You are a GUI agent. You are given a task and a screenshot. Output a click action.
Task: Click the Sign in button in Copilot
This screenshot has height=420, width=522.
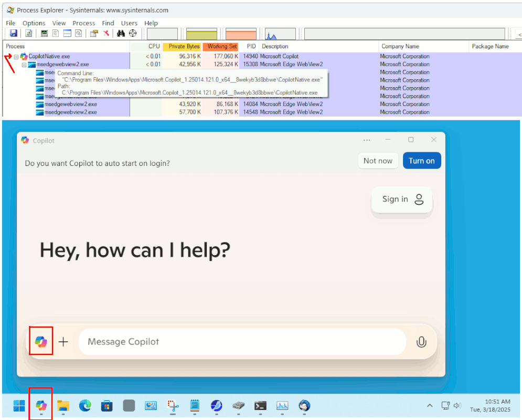(x=402, y=199)
